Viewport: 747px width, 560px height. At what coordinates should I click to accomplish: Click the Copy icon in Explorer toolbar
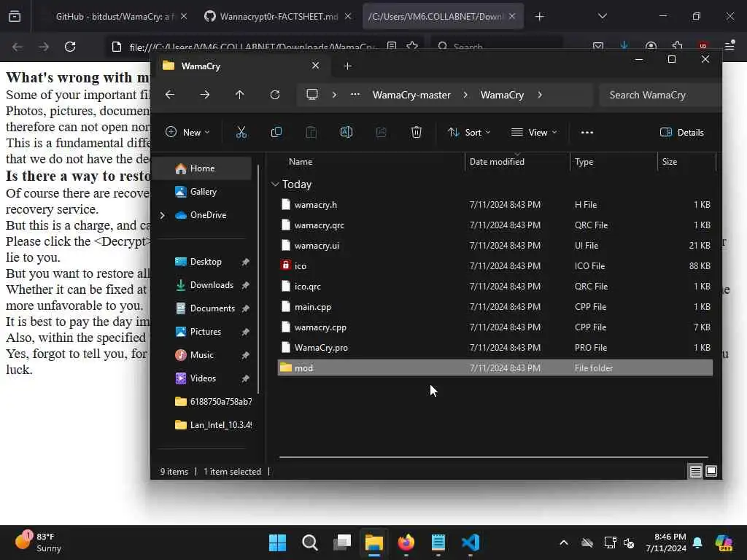(276, 133)
